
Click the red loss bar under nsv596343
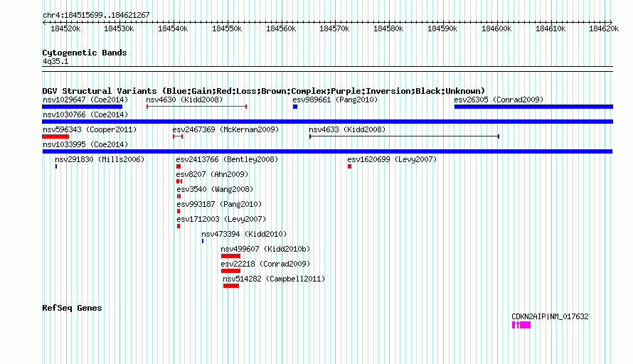55,136
